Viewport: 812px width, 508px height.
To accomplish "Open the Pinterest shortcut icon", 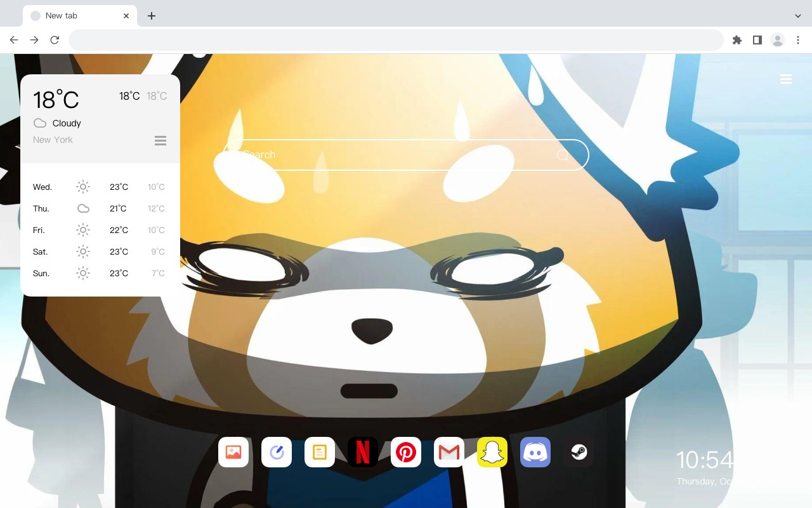I will tap(406, 452).
